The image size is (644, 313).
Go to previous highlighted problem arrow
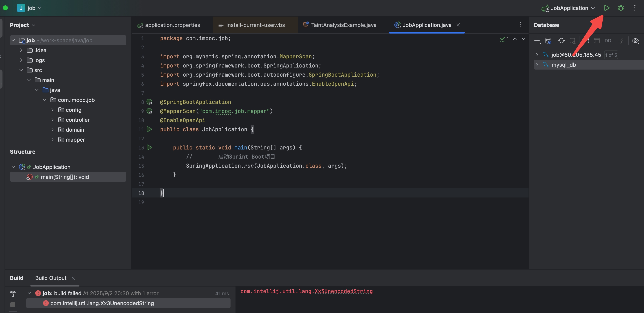click(x=515, y=39)
